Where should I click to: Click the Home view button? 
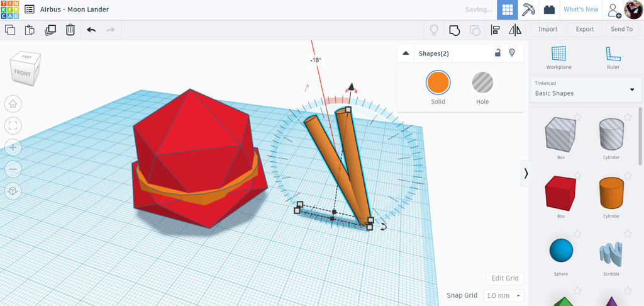point(13,104)
